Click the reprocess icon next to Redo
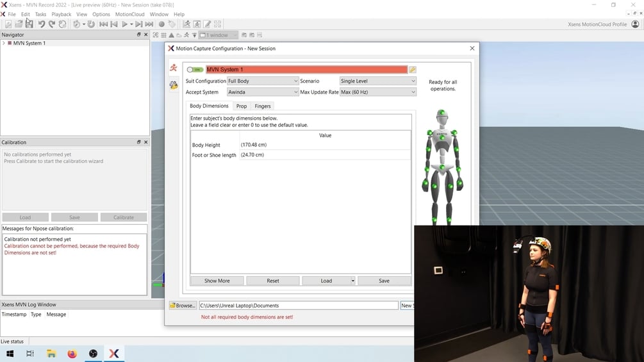This screenshot has width=644, height=362. [x=62, y=24]
